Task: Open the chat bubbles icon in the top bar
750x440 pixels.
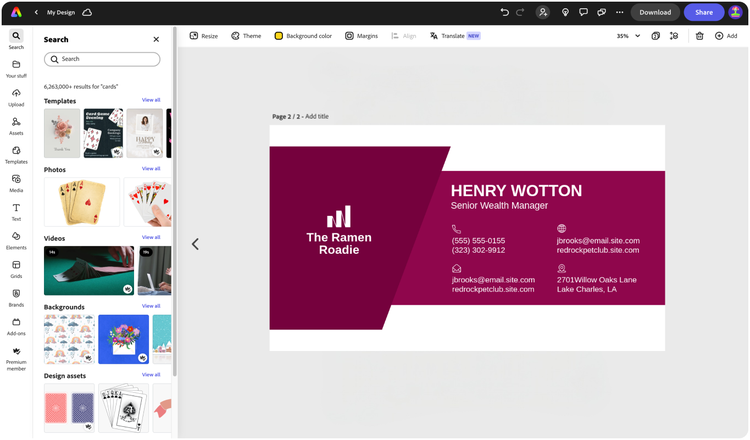Action: [601, 12]
